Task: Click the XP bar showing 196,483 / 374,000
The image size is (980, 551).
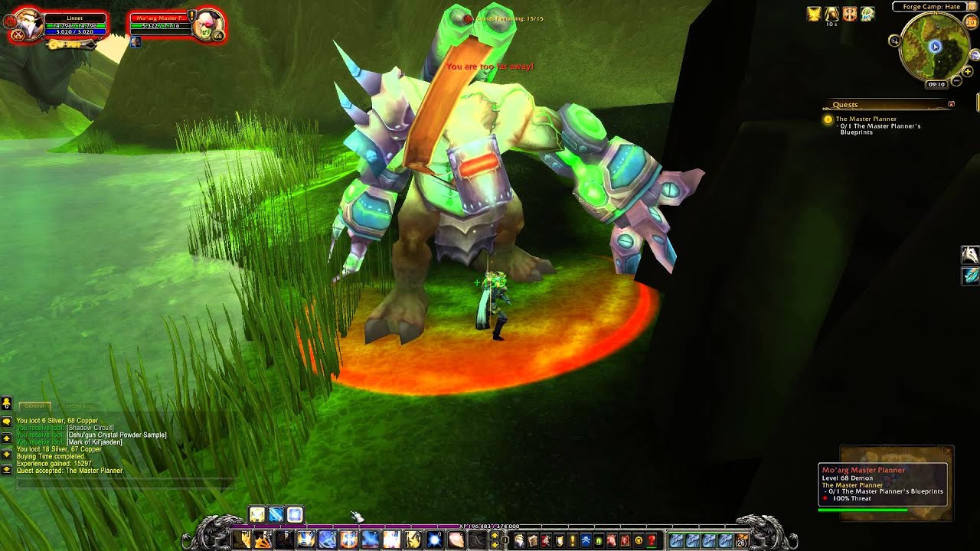Action: coord(490,527)
